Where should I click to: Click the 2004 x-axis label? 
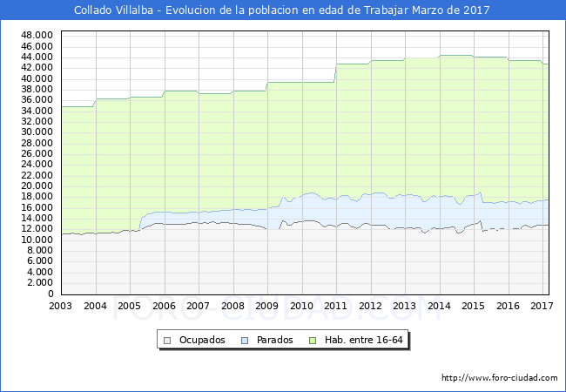(x=95, y=306)
